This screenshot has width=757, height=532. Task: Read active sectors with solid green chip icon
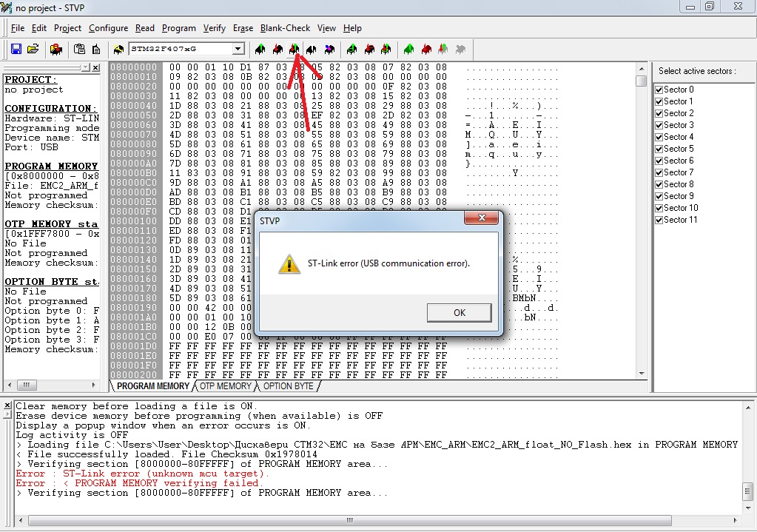409,50
